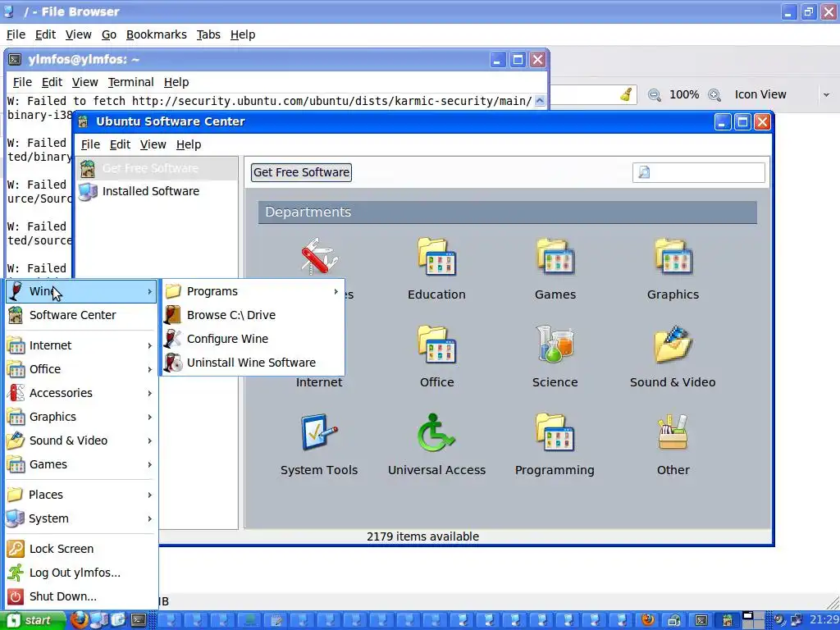Screen dimensions: 840x630
Task: Open terminal from quick launch icon
Action: tap(139, 620)
